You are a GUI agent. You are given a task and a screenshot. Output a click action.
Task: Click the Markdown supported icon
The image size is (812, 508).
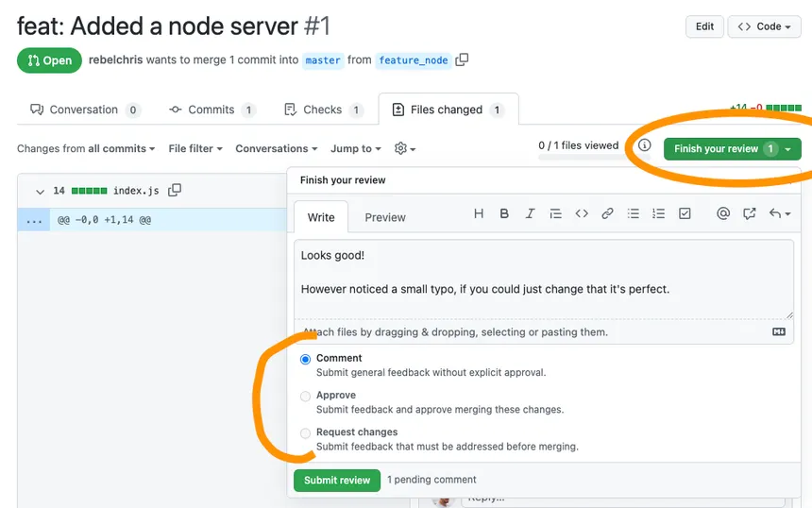tap(779, 332)
